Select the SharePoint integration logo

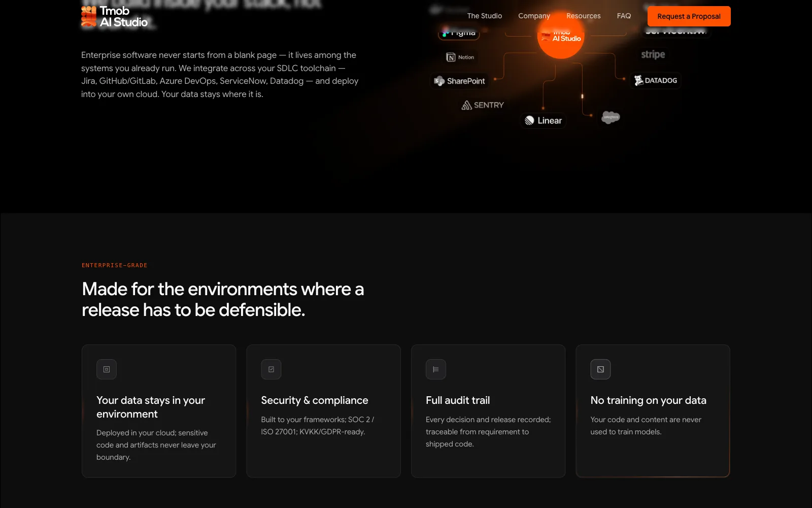tap(460, 81)
